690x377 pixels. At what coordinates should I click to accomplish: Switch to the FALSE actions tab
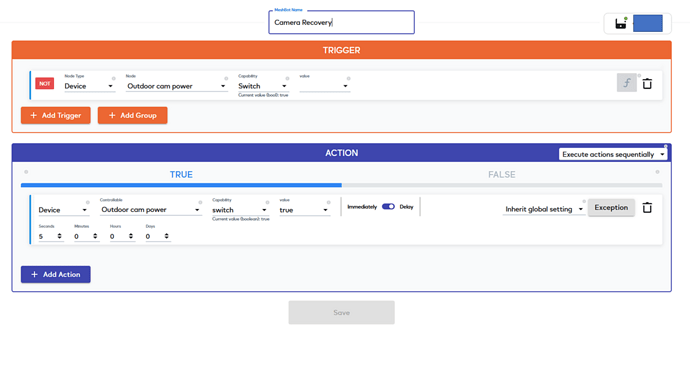point(502,175)
